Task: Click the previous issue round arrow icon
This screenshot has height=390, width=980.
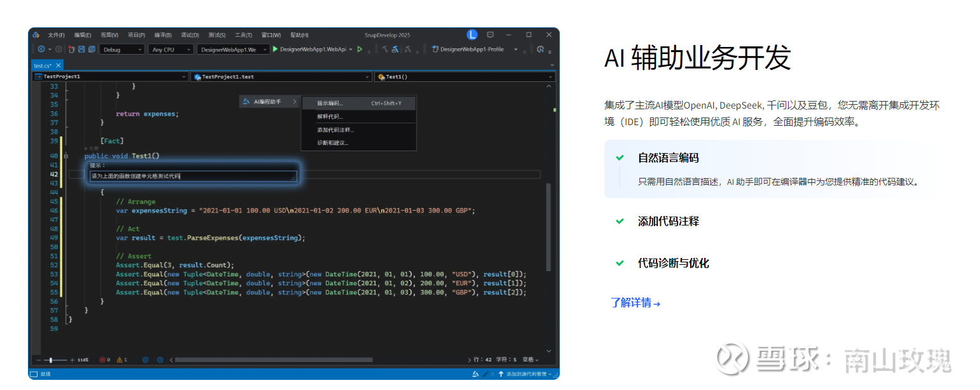Action: [x=145, y=360]
